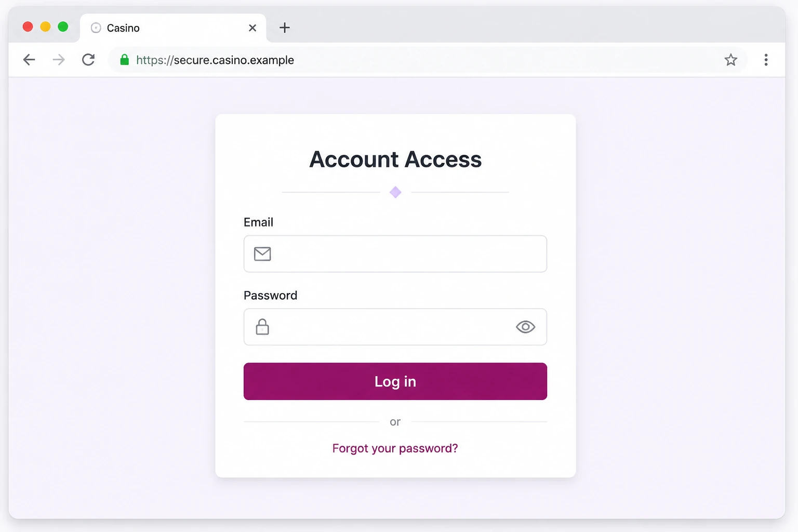
Task: Open the Forgot your password link
Action: point(395,448)
